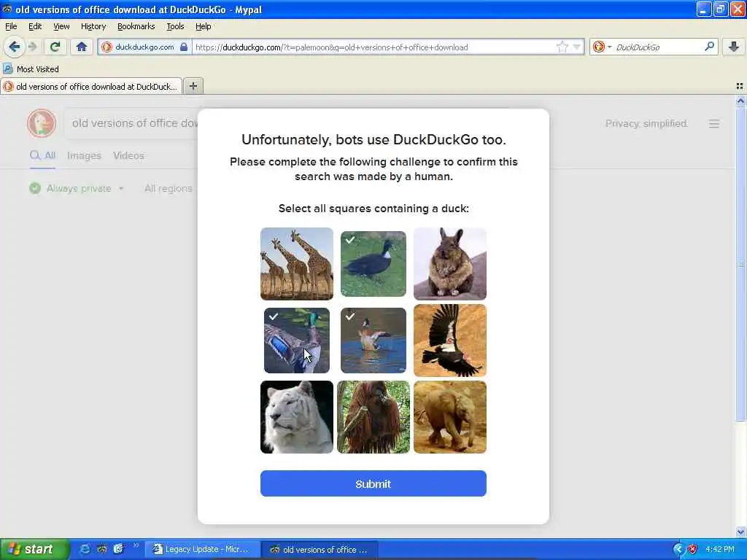Click the DuckDuckGo logo on the page

tap(42, 123)
